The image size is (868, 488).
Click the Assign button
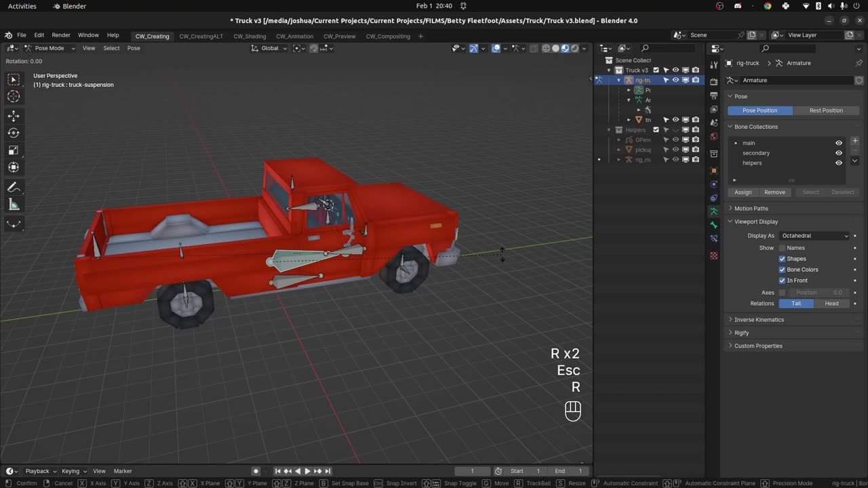coord(743,192)
